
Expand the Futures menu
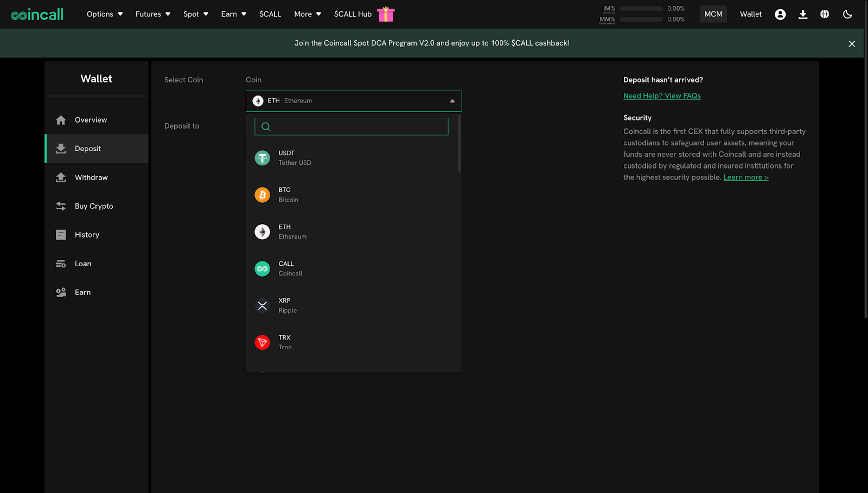point(153,14)
